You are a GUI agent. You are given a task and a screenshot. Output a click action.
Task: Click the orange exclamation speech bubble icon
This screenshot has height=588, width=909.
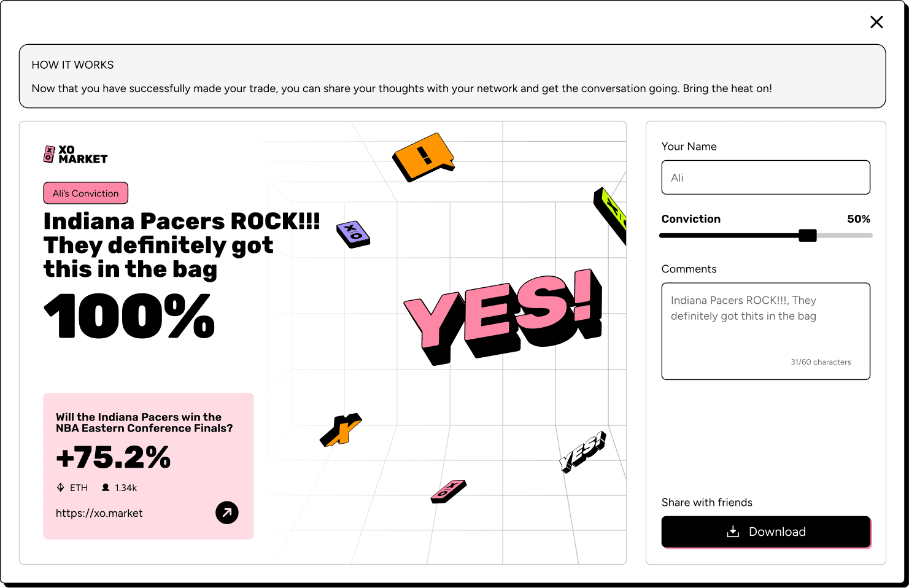coord(424,157)
